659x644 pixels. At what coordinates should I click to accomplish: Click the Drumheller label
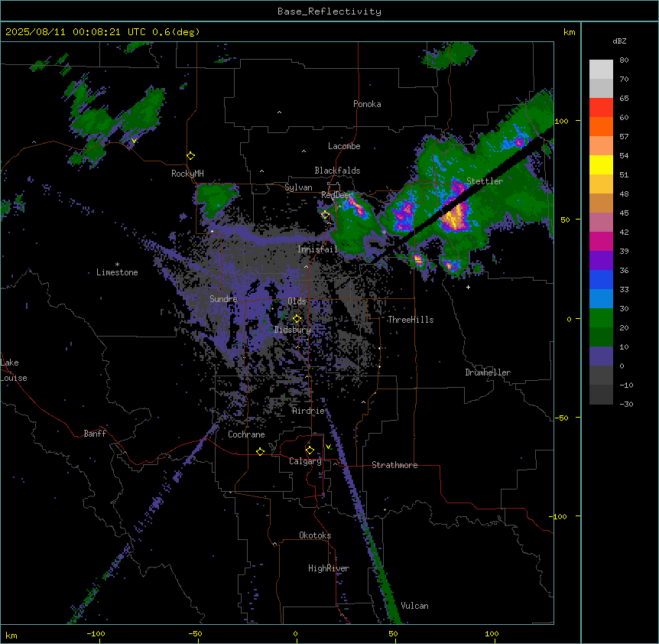tap(488, 372)
